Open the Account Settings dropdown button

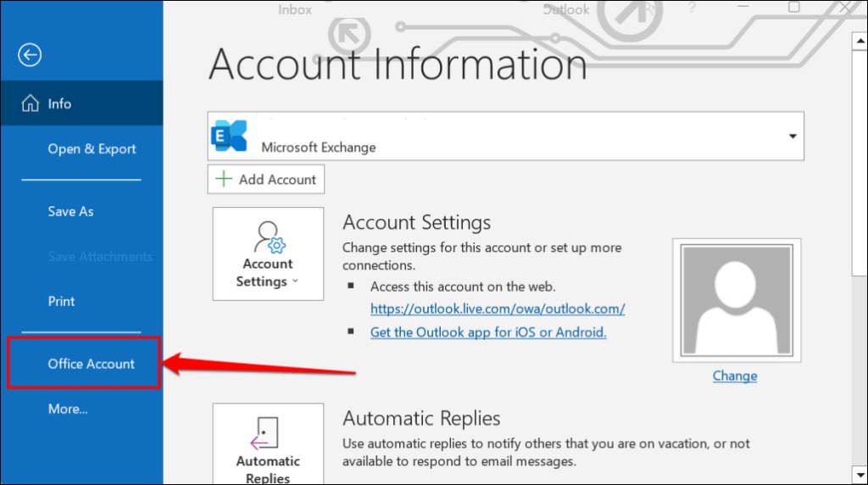coord(268,254)
